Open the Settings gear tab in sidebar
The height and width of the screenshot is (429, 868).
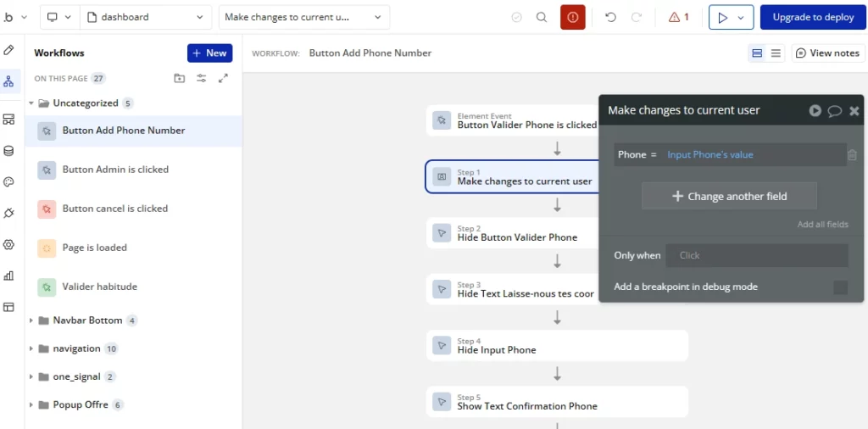click(9, 244)
